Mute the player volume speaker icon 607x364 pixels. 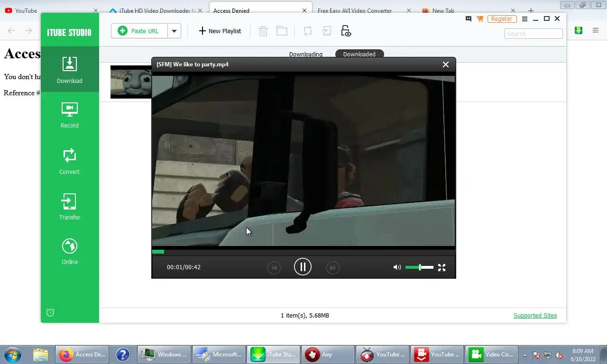[397, 267]
